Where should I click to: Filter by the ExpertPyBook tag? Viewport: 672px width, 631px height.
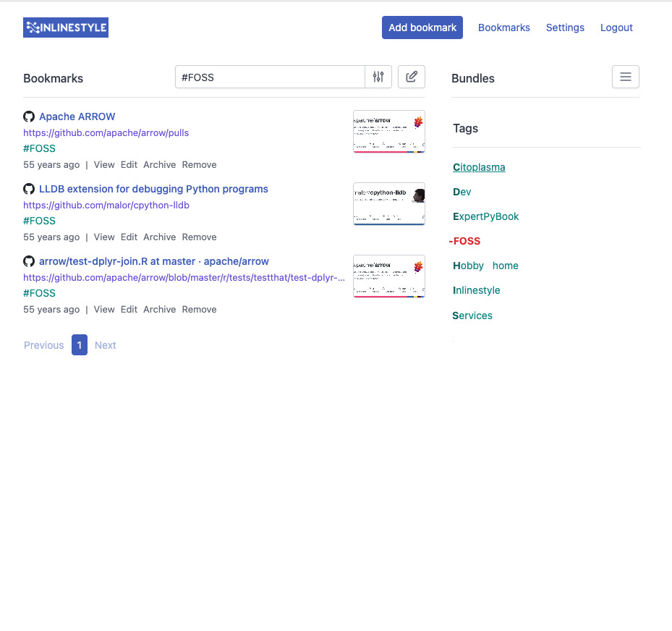point(486,216)
